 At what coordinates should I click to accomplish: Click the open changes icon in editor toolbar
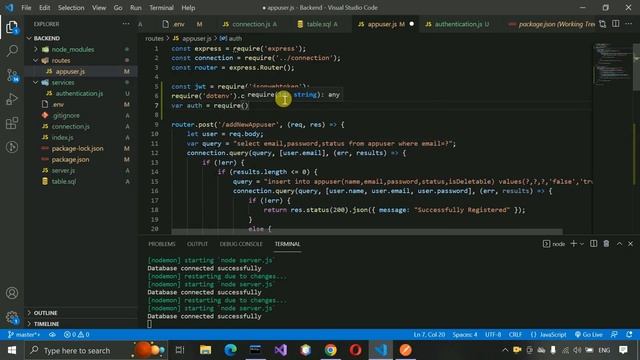pos(602,24)
